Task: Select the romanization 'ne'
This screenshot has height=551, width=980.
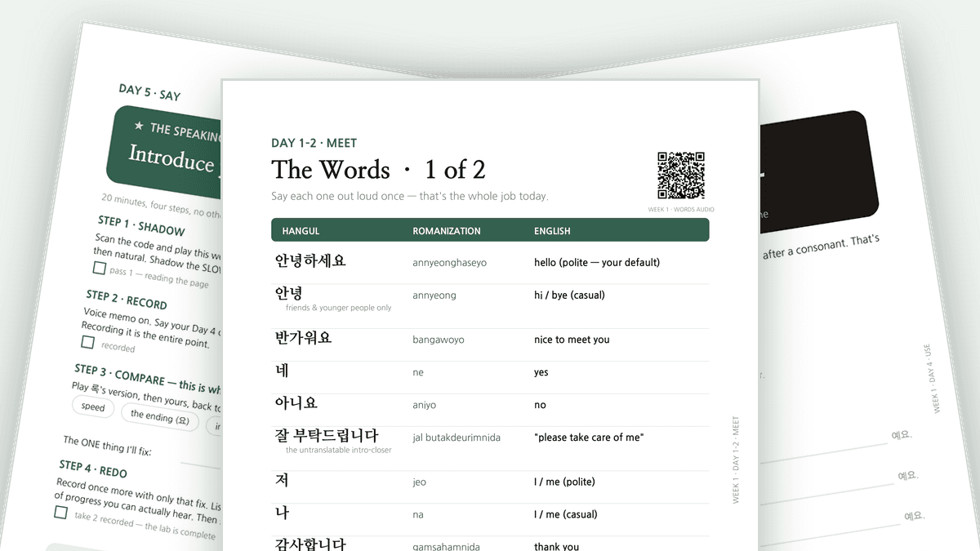Action: click(418, 372)
